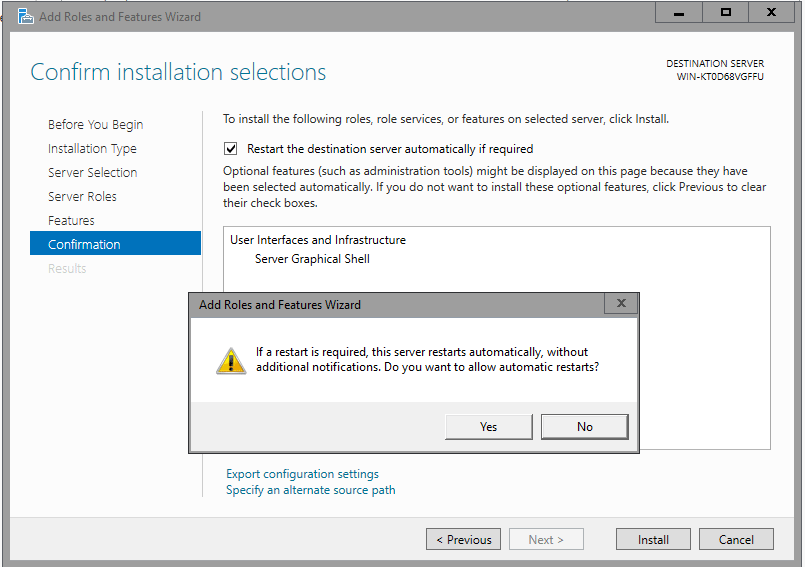Go to the Features step
Screen dimensions: 805x567
[x=71, y=221]
